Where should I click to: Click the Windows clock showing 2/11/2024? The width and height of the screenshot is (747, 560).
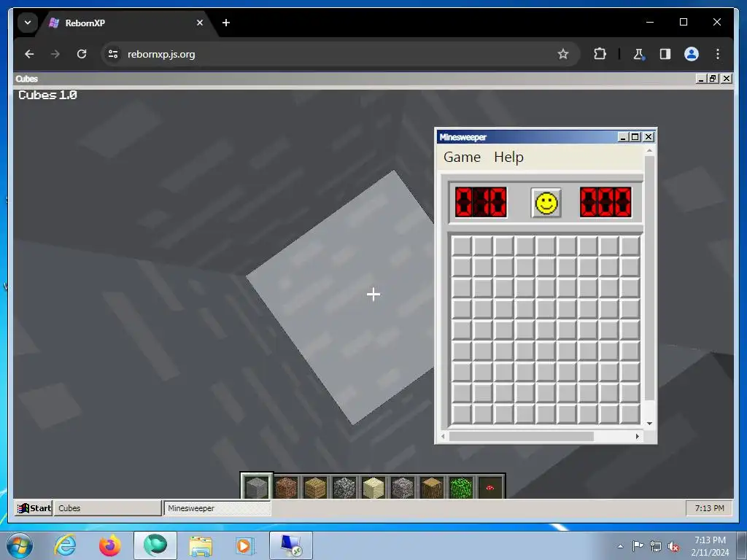point(710,546)
